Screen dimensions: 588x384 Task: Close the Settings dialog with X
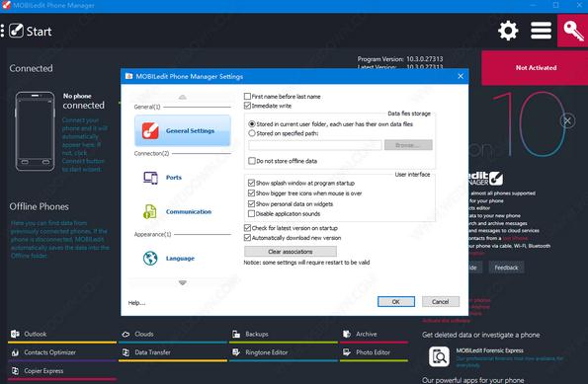coord(461,76)
